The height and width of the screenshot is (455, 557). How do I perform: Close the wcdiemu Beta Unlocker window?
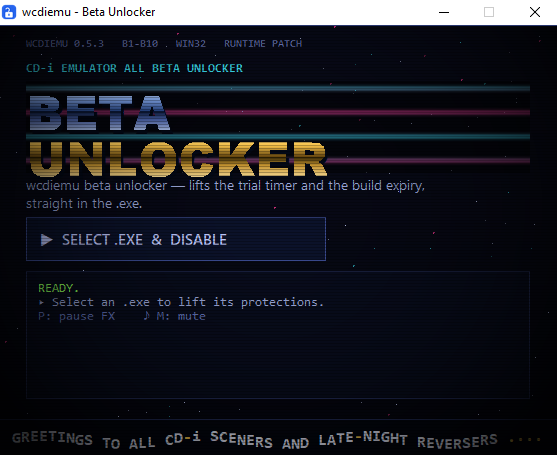point(535,12)
